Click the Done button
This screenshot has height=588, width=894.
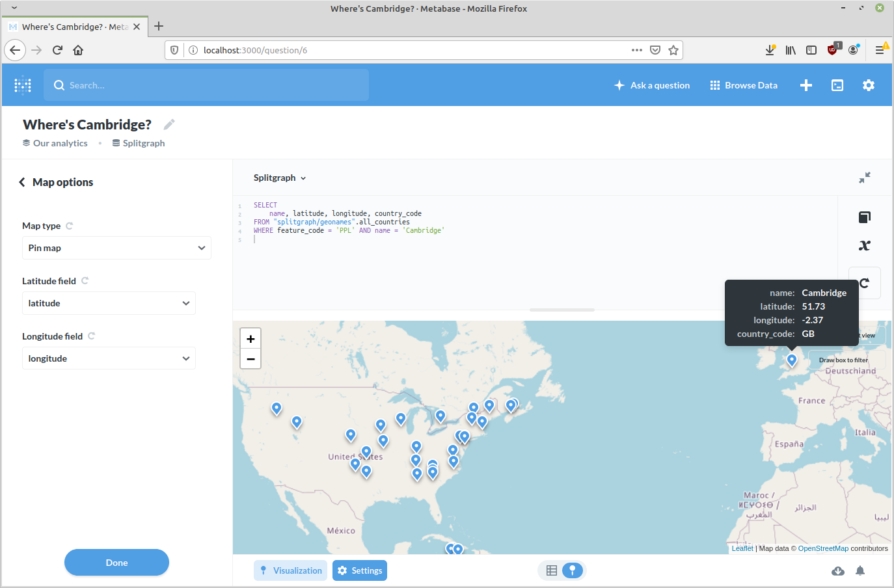click(116, 563)
